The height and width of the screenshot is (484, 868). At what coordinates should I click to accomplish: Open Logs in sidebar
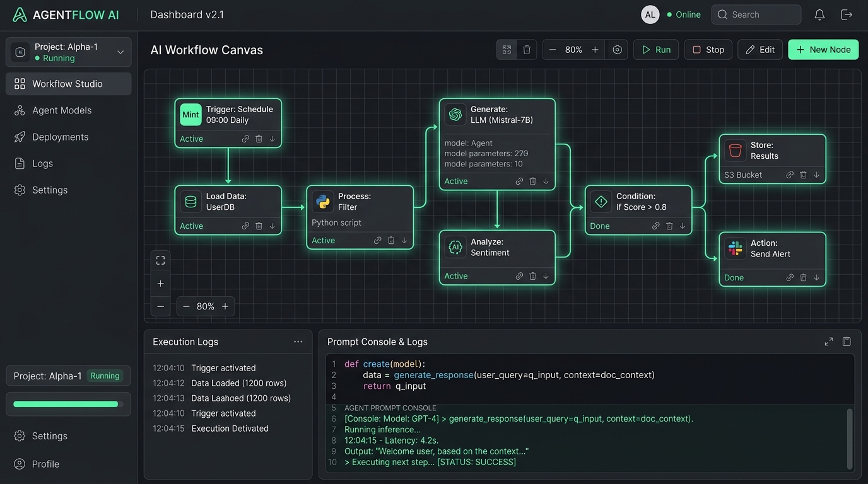[69, 163]
